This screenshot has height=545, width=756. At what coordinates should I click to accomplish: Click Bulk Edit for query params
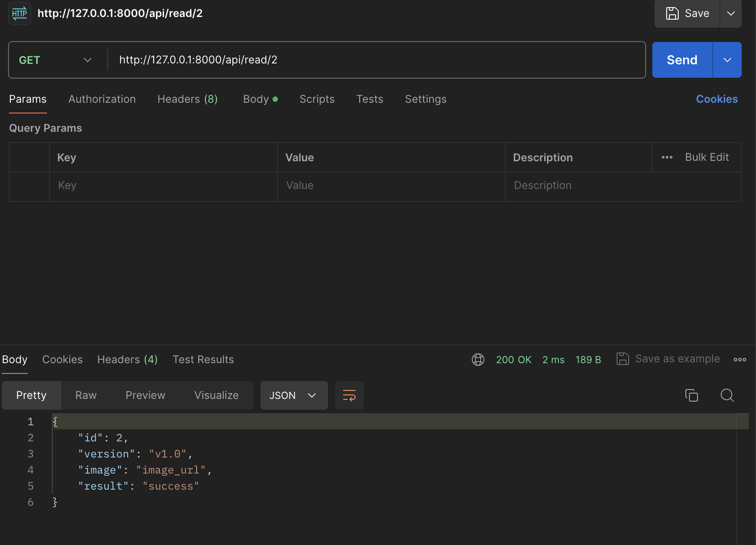pyautogui.click(x=707, y=157)
